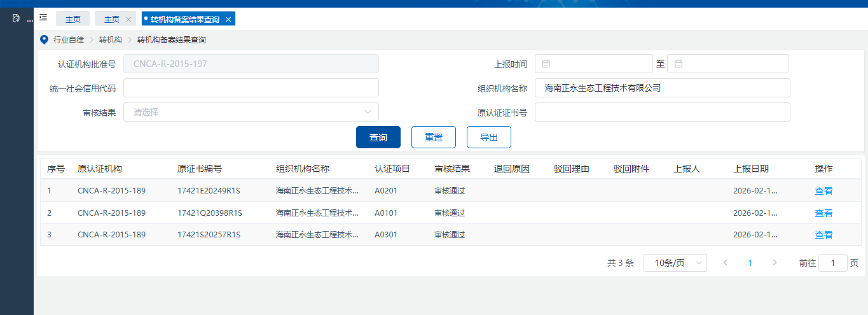The width and height of the screenshot is (868, 315).
Task: Click the sidebar document menu icon
Action: tap(17, 18)
